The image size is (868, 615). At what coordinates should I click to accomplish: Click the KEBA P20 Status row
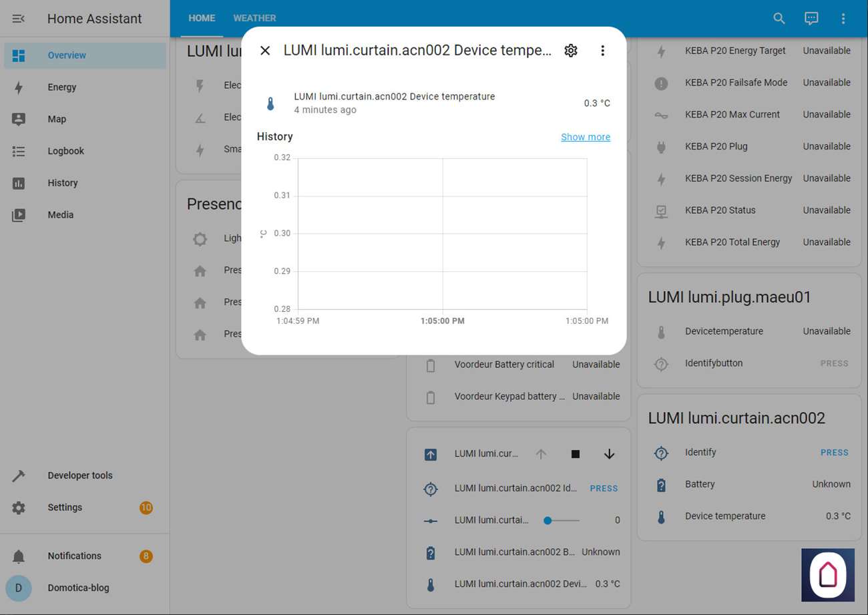[749, 210]
